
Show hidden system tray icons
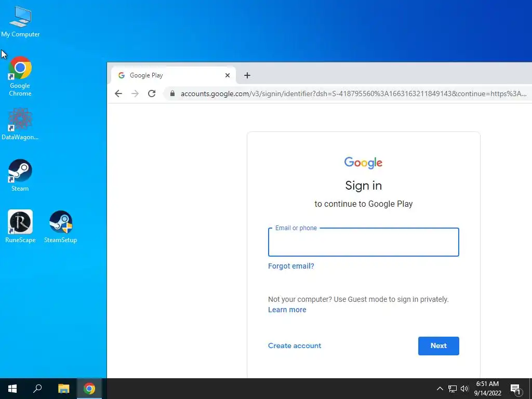[440, 389]
